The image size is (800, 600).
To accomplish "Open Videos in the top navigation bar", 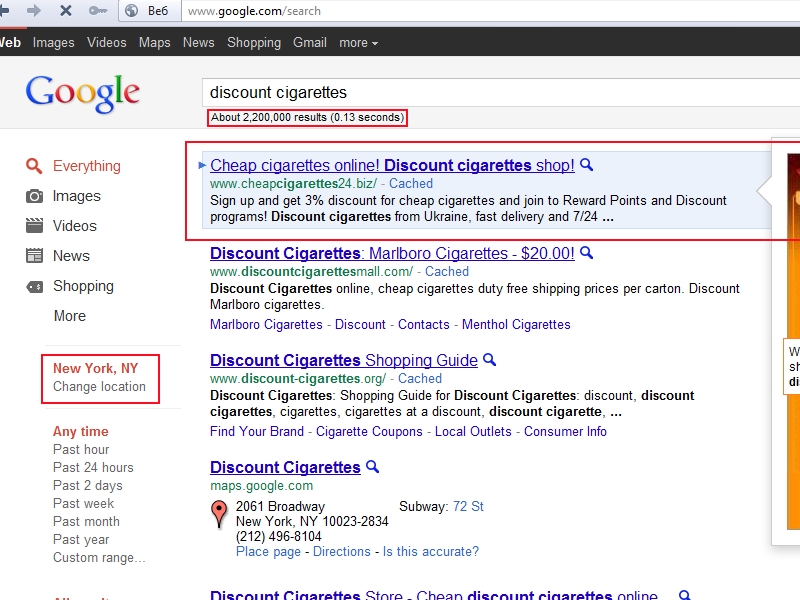I will pos(107,42).
